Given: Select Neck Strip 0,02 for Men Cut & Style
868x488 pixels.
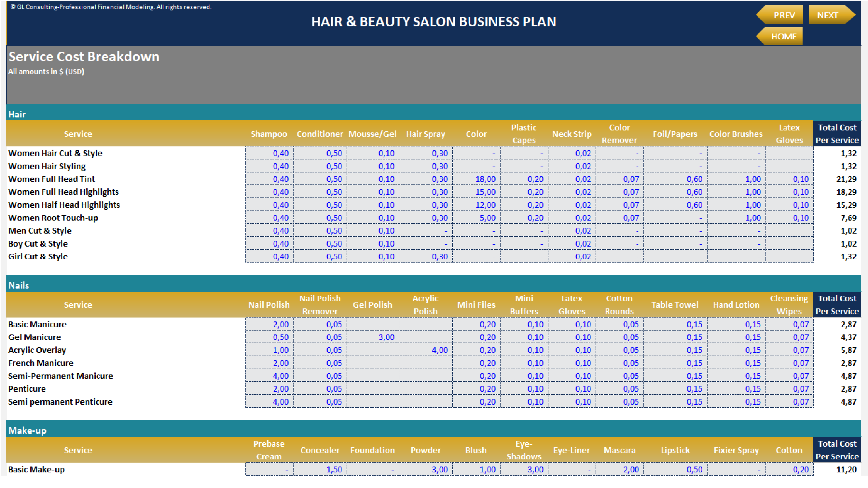Looking at the screenshot, I should pos(572,231).
